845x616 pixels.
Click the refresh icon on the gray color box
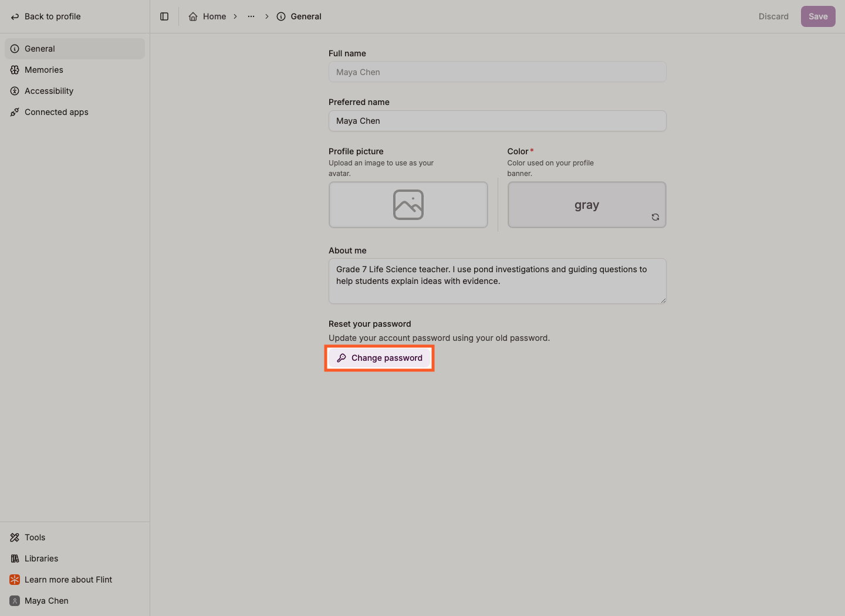click(x=655, y=217)
